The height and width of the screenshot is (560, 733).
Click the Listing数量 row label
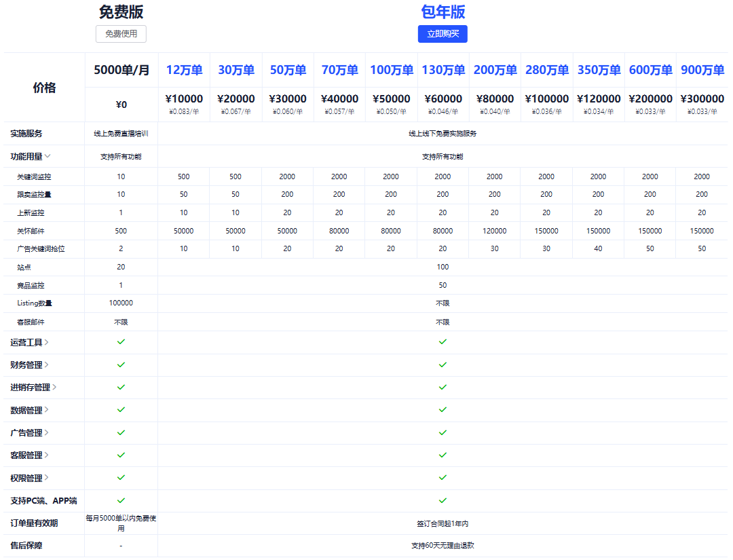click(35, 303)
